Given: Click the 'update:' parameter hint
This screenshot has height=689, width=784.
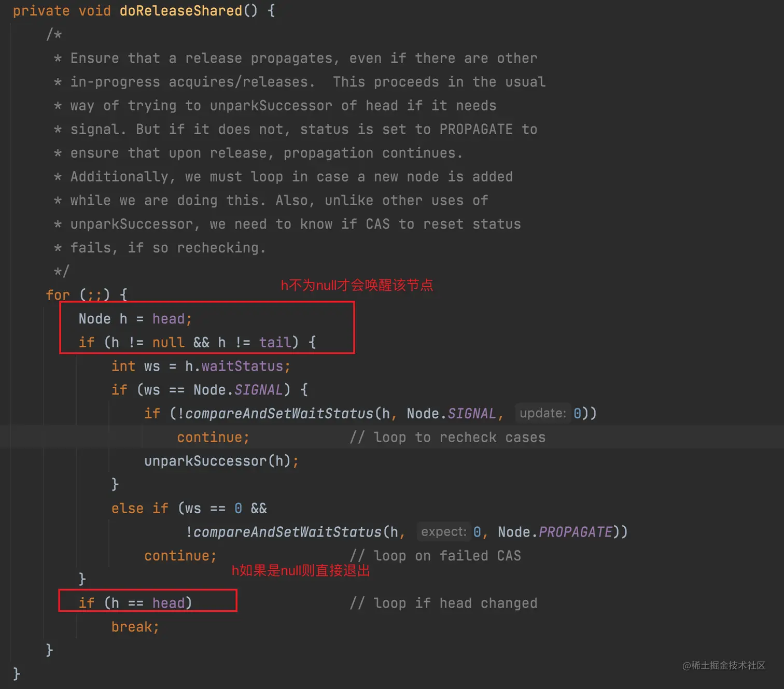Looking at the screenshot, I should coord(542,413).
